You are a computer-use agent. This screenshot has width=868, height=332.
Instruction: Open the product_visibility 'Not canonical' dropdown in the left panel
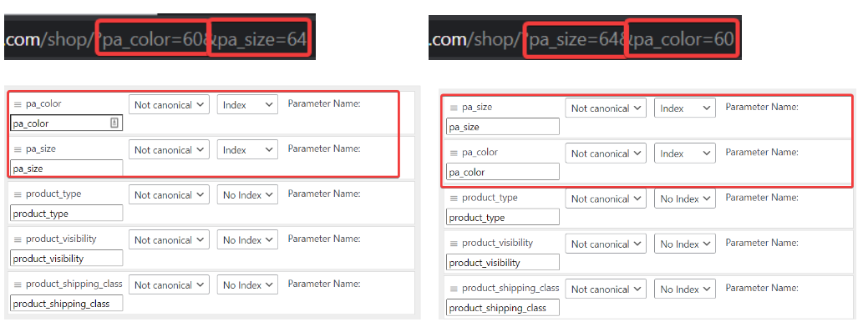click(169, 239)
